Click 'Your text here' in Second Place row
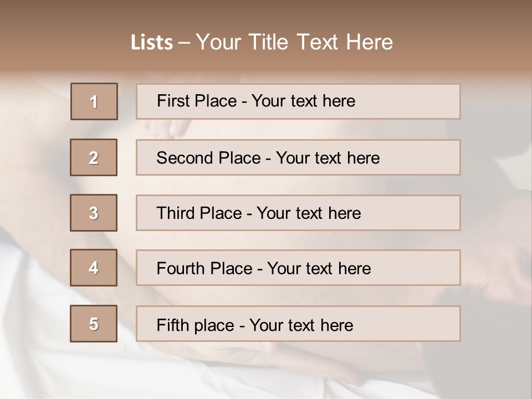The height and width of the screenshot is (399, 532). [x=328, y=158]
